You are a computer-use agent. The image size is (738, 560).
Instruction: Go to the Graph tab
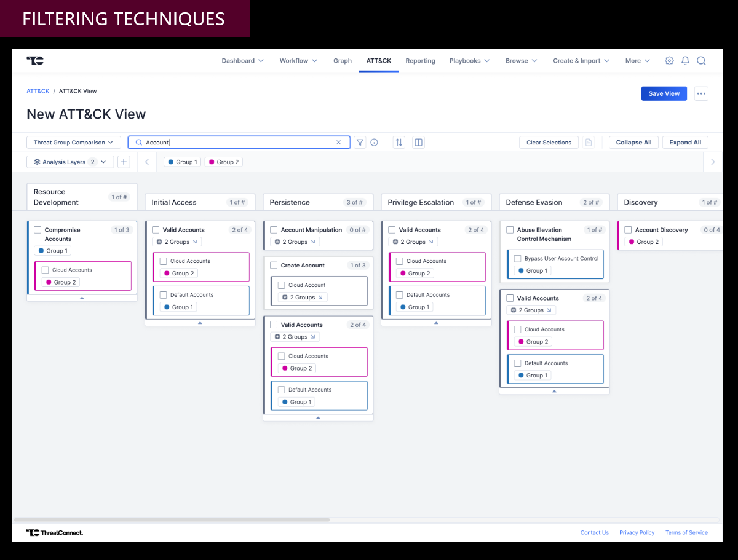(343, 61)
